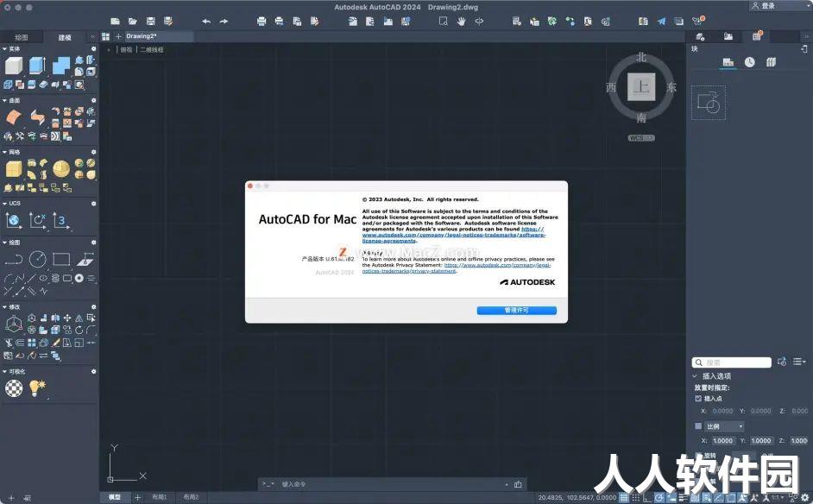Click the WCS label under ViewCube
Viewport: 813px width, 504px height.
click(641, 138)
